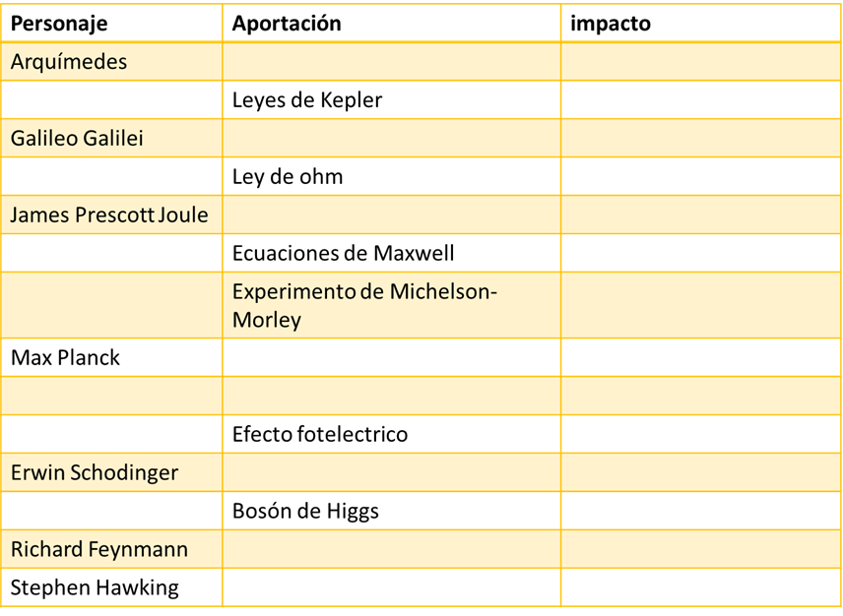Screen dimensions: 843x616
Task: Click the impacto column header
Action: (x=611, y=24)
